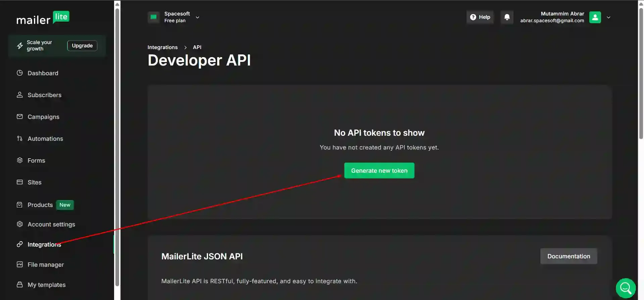Click the Dashboard clock icon

point(20,73)
